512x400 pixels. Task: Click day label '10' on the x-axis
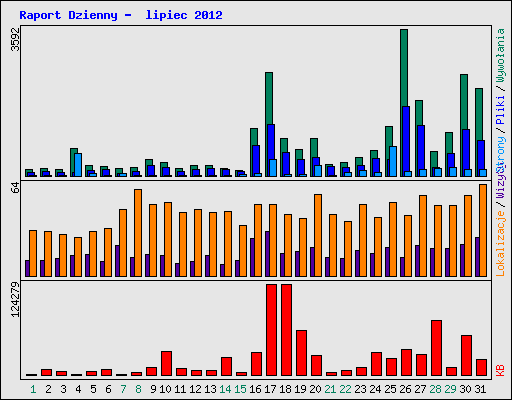click(x=165, y=389)
